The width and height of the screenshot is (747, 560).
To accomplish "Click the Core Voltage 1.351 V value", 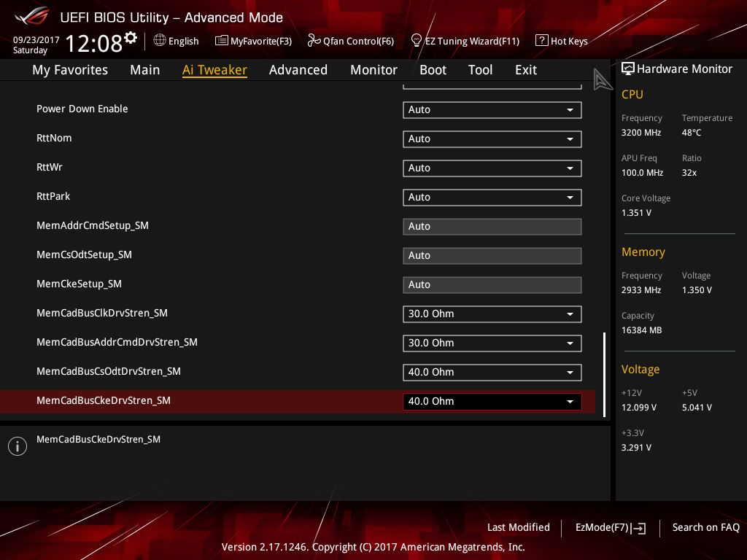I will (x=636, y=213).
